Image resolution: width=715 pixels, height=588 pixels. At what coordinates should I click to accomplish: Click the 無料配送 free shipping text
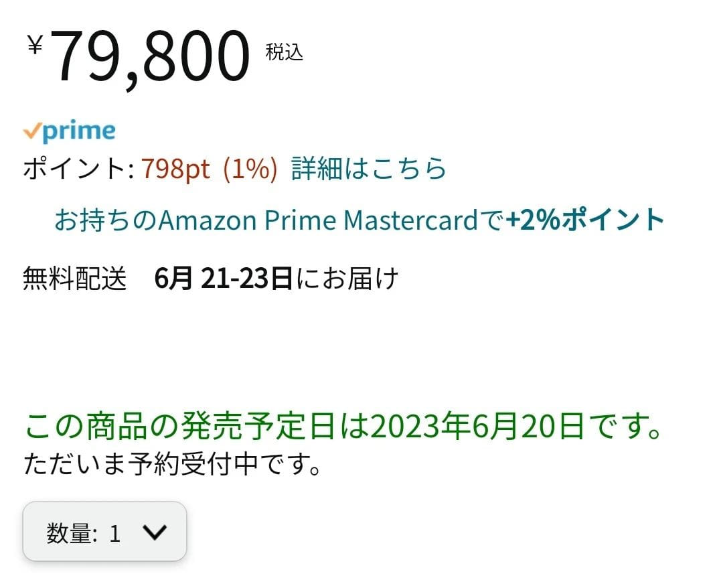(75, 277)
